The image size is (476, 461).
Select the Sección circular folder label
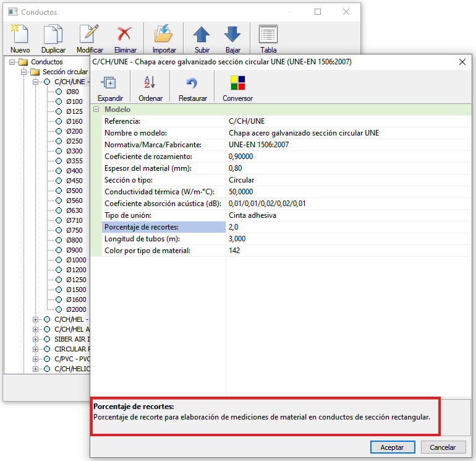coord(65,72)
